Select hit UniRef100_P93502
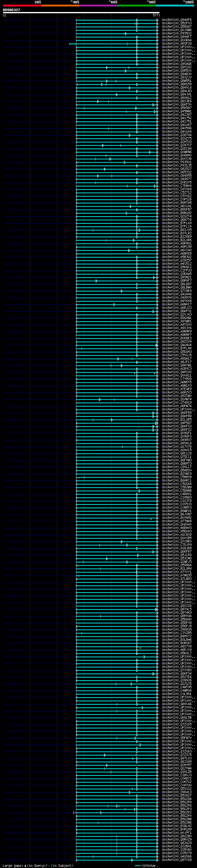This screenshot has width=197, height=868. pyautogui.click(x=177, y=33)
